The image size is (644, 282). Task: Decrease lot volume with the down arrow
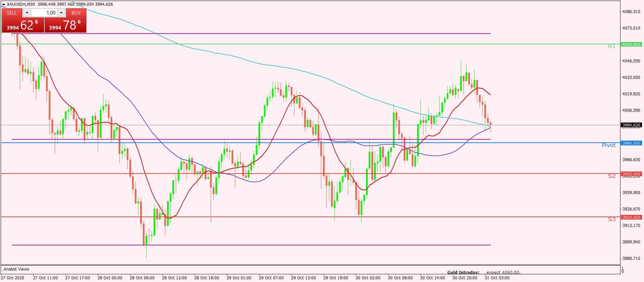(27, 13)
